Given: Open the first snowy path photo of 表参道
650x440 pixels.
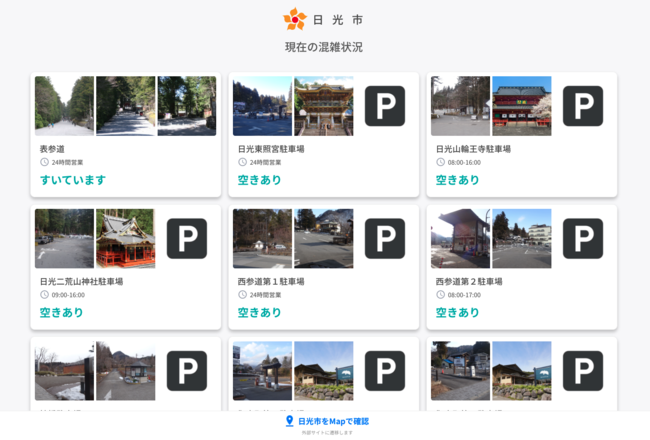Looking at the screenshot, I should 64,106.
